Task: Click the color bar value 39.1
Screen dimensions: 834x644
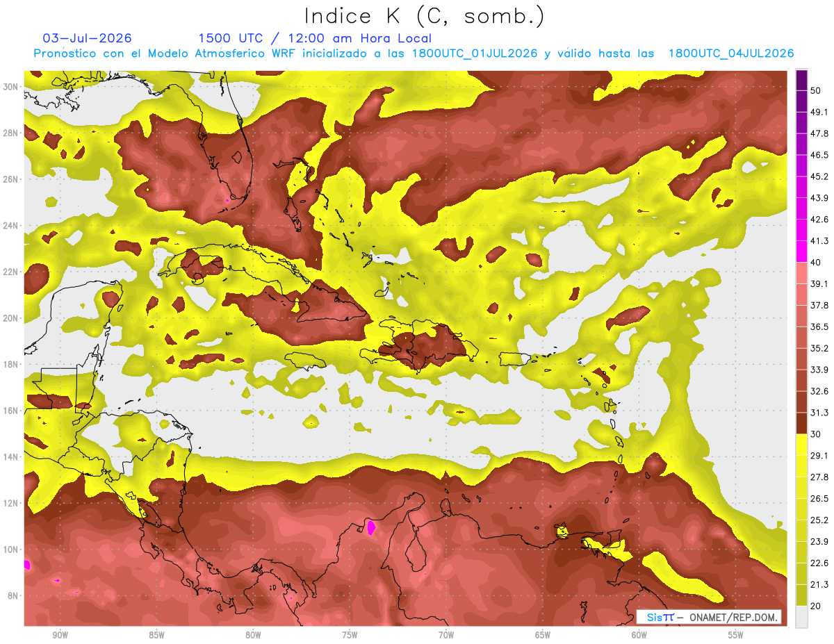Action: 819,283
